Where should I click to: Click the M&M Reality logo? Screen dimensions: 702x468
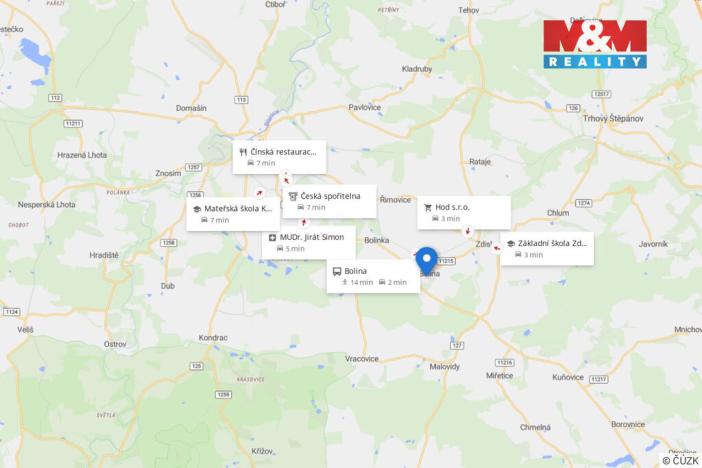tap(595, 44)
